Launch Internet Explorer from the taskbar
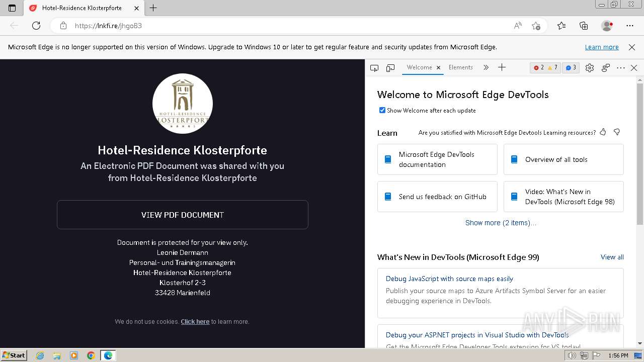Screen dimensions: 644x362 (x=40, y=355)
